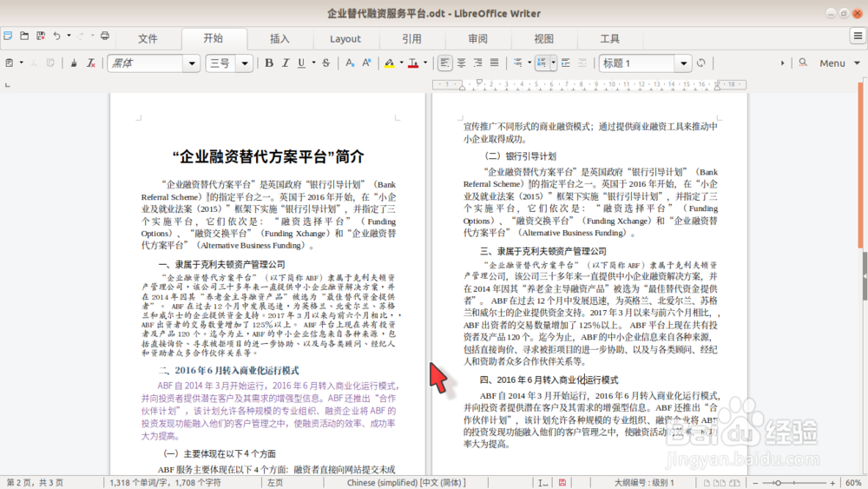Update the selected paragraph style
The image size is (868, 489).
pos(700,63)
